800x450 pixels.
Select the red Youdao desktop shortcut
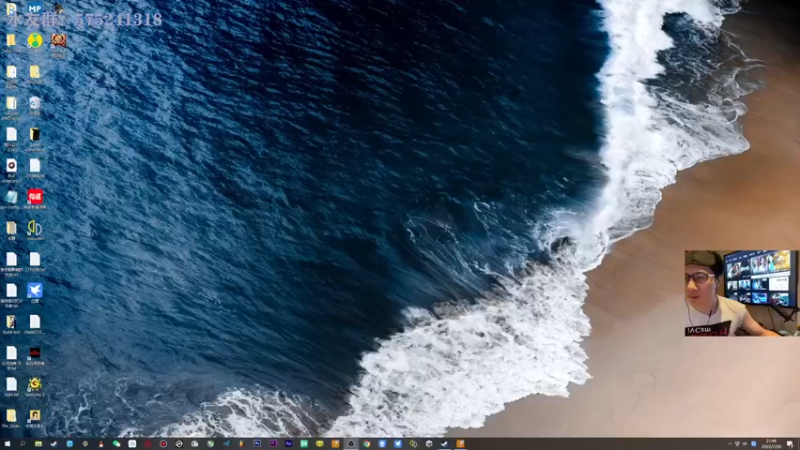(x=35, y=199)
